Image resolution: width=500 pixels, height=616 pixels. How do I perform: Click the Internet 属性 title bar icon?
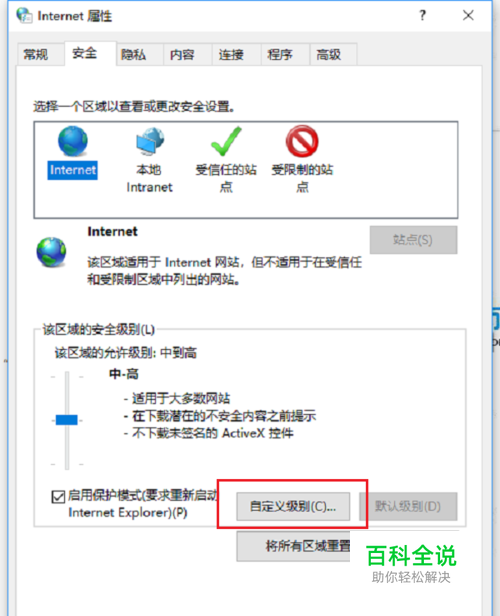pyautogui.click(x=24, y=15)
